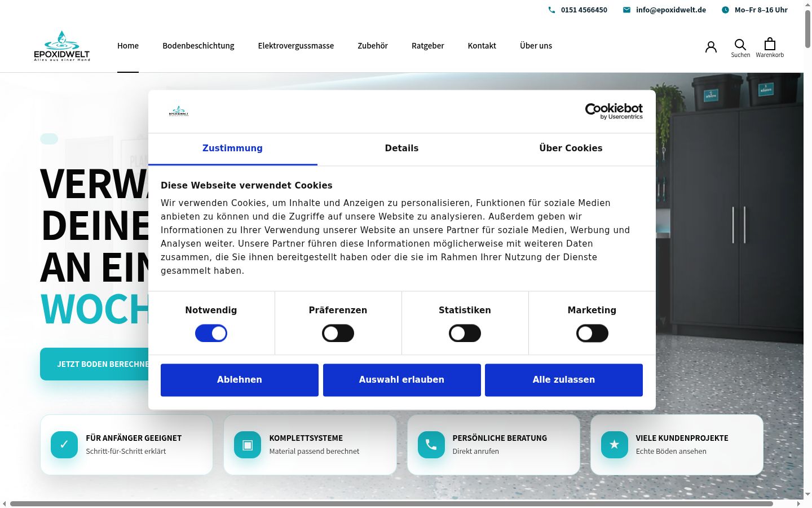Switch to the Über Cookies tab
This screenshot has width=812, height=508.
click(571, 149)
